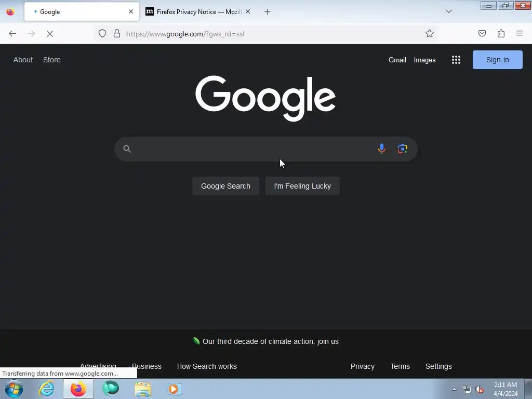
Task: Open the Settings footer menu
Action: (x=438, y=366)
